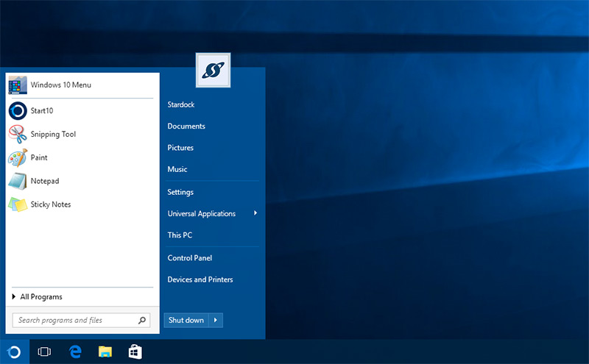The width and height of the screenshot is (589, 364).
Task: Click the Stardock user account picture
Action: (213, 70)
